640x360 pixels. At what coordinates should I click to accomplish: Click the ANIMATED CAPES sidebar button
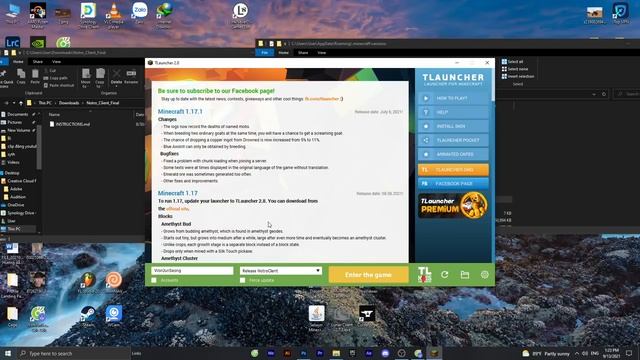click(453, 154)
